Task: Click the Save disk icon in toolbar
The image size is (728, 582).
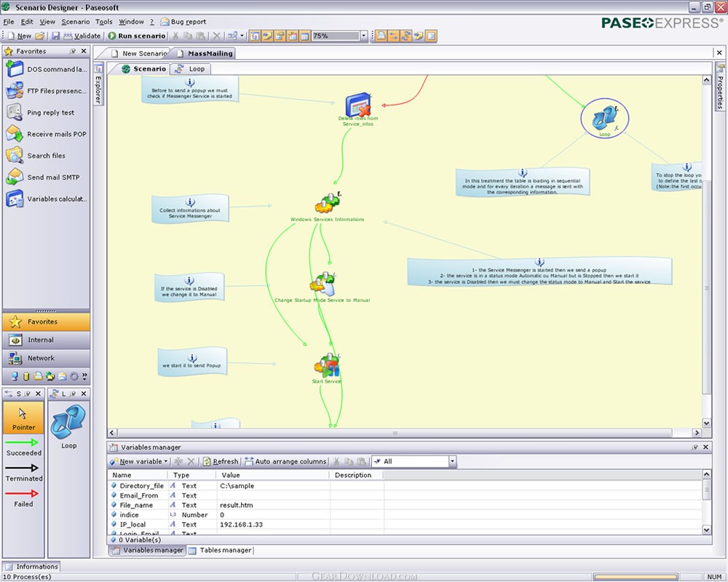Action: pyautogui.click(x=56, y=36)
